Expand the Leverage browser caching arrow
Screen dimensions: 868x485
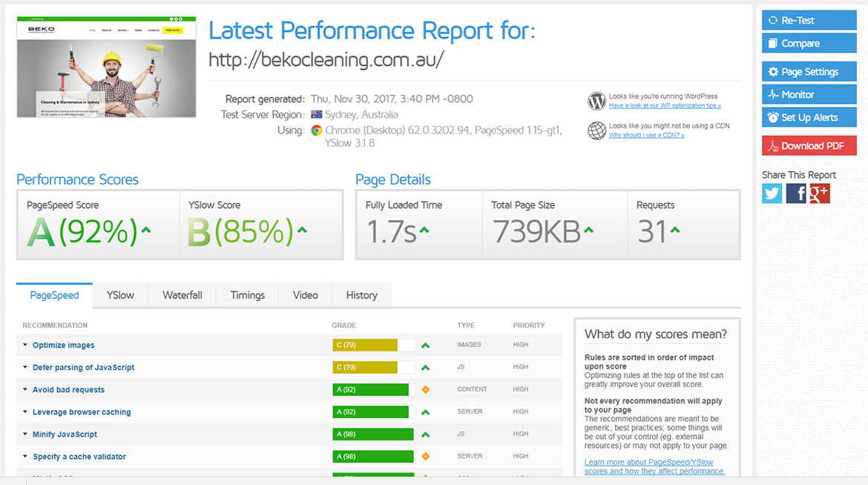(x=25, y=412)
